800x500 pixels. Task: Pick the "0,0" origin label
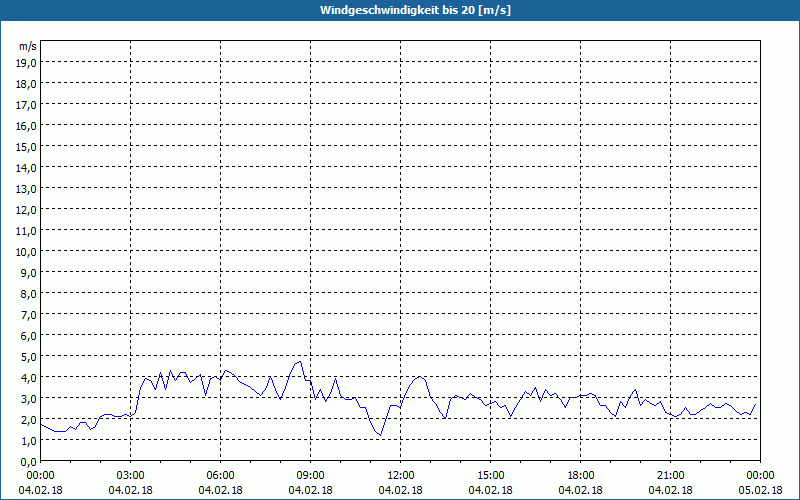tap(28, 462)
